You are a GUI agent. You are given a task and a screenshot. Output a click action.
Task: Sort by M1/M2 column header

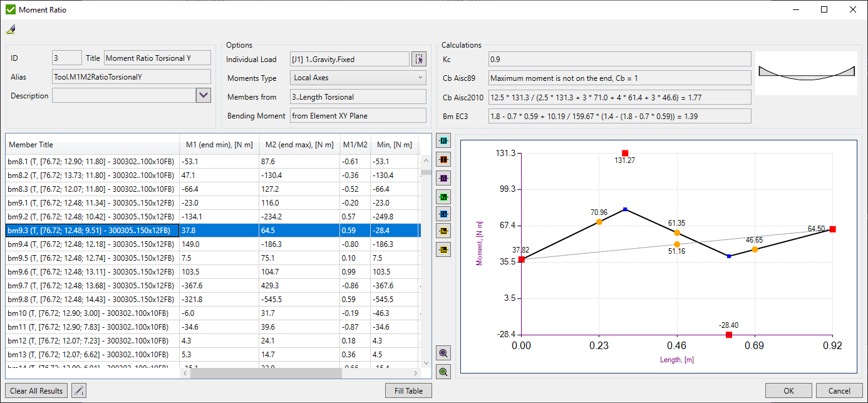355,145
